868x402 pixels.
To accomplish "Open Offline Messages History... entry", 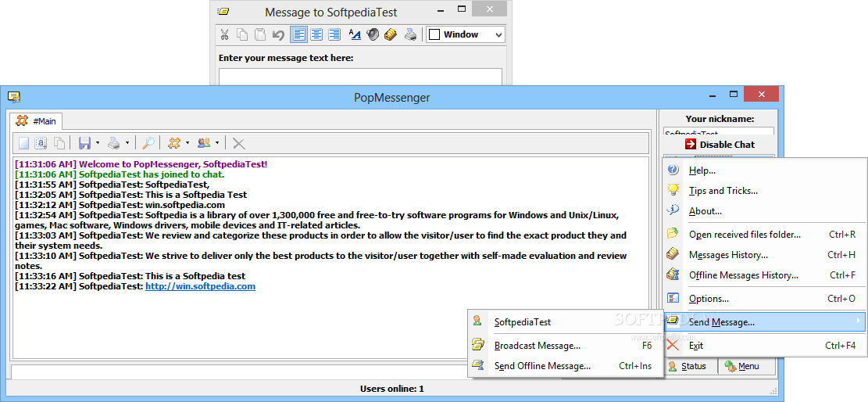I will [765, 275].
